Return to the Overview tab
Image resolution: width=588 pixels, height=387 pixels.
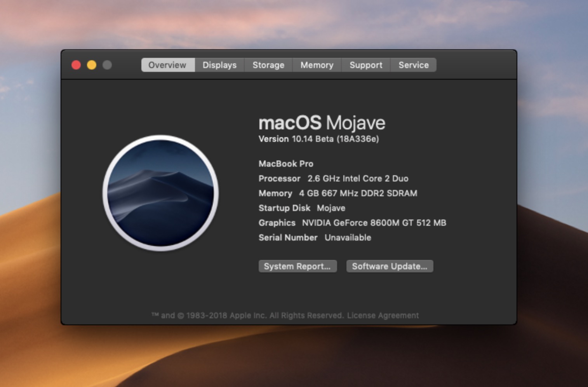(x=167, y=65)
